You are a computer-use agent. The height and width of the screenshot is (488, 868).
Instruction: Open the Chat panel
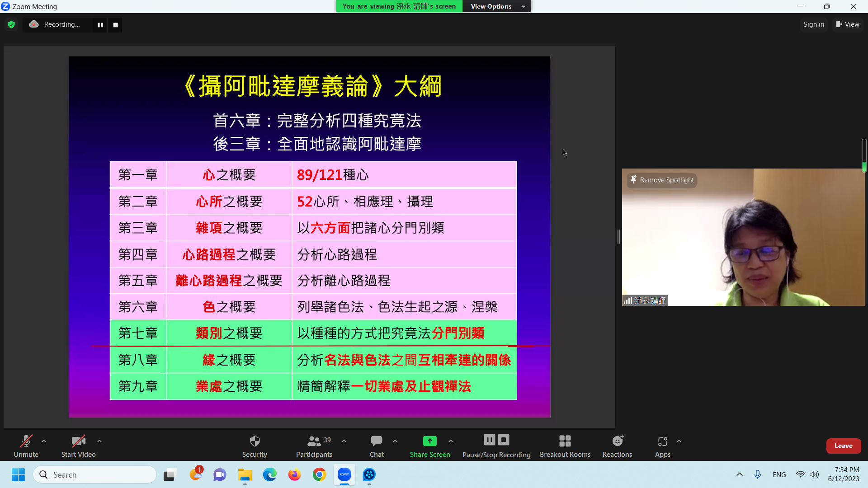point(376,441)
